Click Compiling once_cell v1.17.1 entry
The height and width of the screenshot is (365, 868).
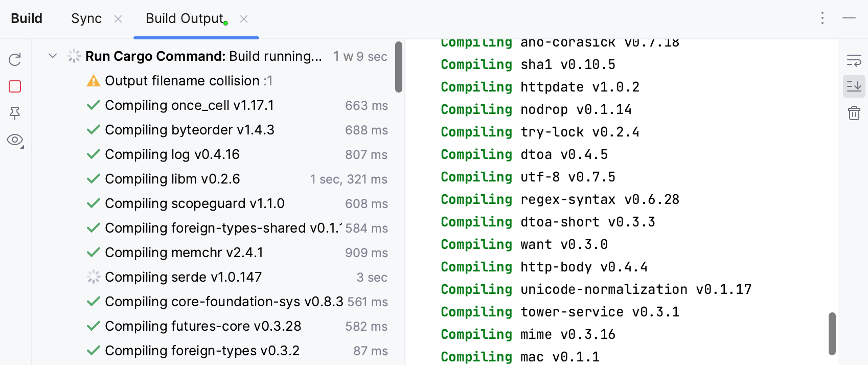click(x=189, y=105)
